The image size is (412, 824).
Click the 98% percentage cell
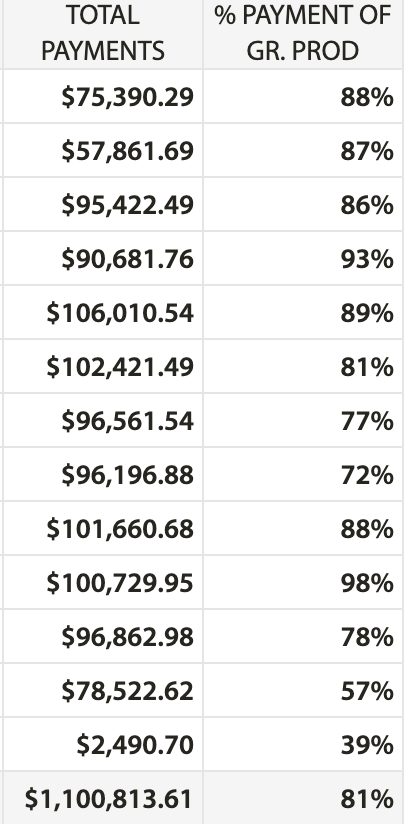(x=303, y=583)
